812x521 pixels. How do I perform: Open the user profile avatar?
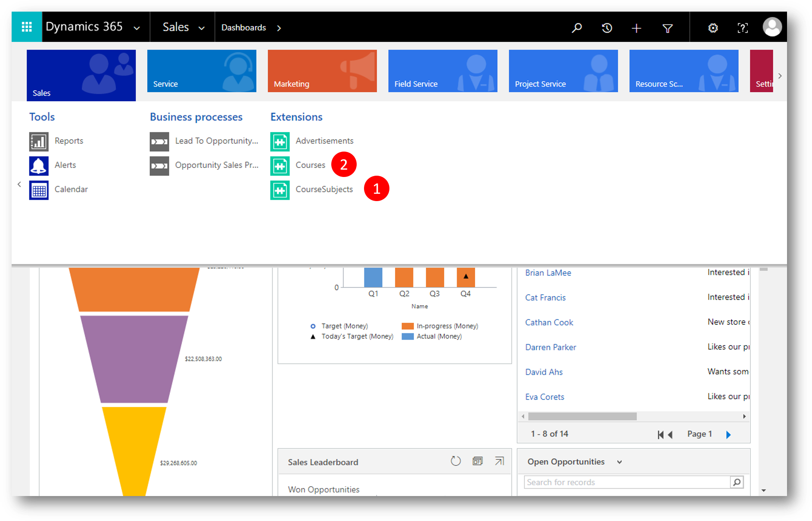(x=772, y=27)
